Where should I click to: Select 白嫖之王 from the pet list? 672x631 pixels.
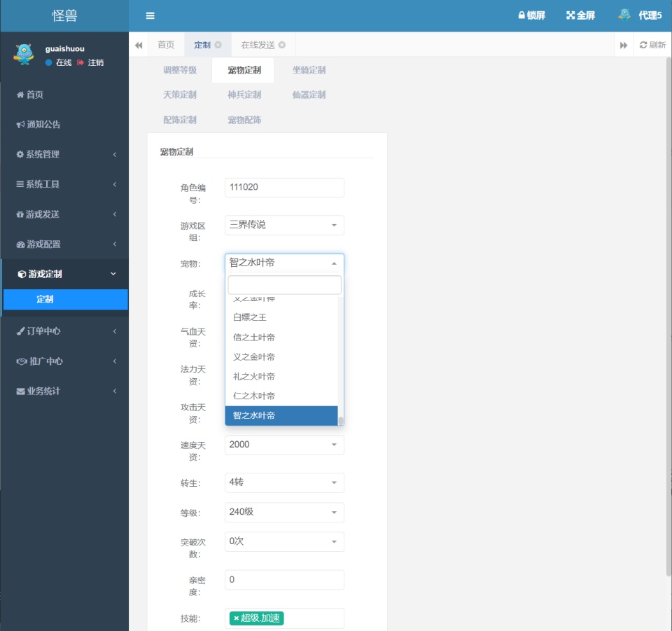pos(250,317)
